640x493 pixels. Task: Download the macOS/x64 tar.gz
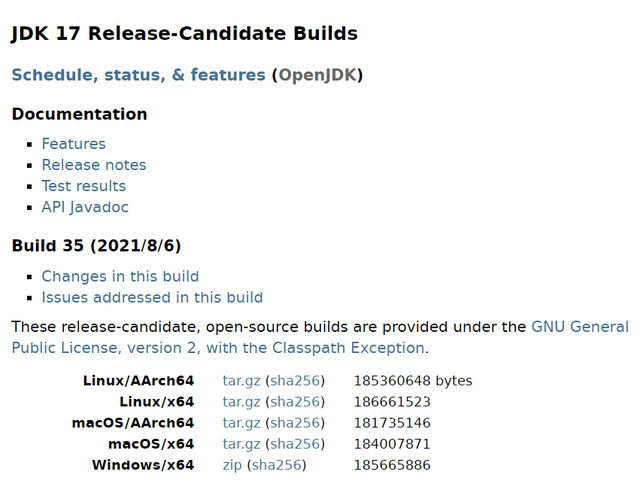[241, 444]
